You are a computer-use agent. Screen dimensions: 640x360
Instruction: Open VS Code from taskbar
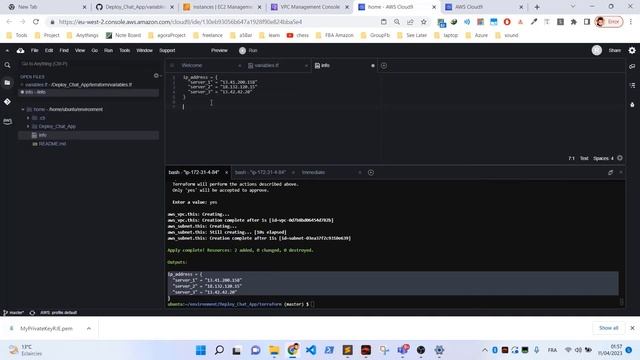click(x=311, y=350)
